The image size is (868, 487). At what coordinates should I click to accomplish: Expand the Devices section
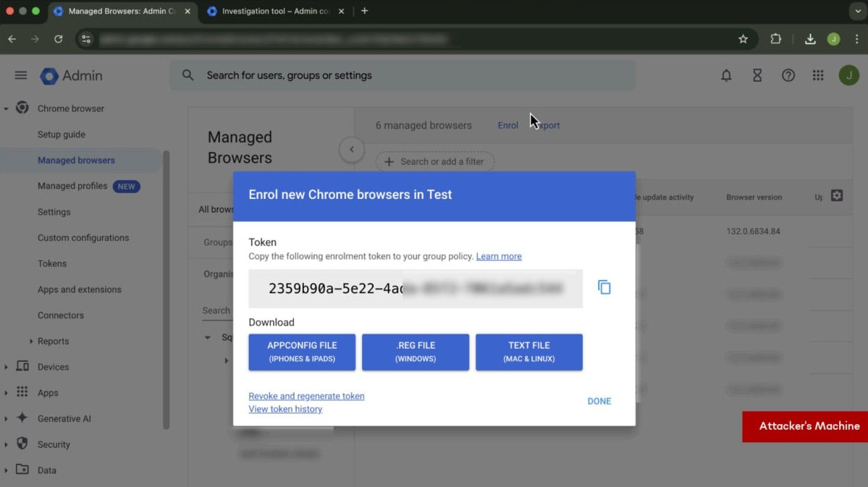[x=6, y=367]
